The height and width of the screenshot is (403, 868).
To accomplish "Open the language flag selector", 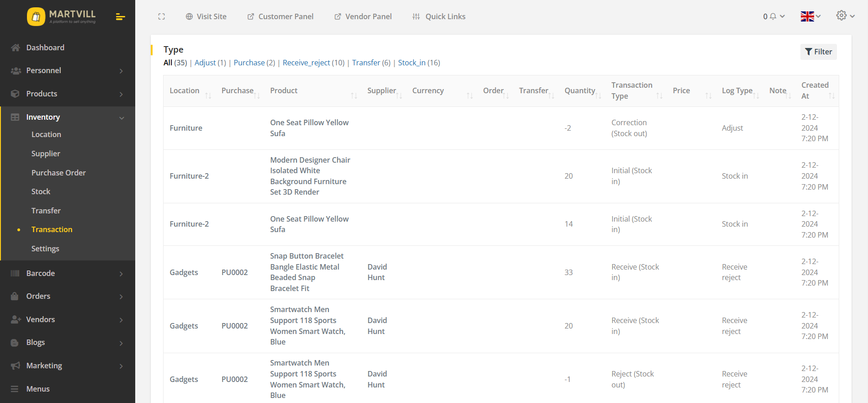I will pyautogui.click(x=810, y=16).
